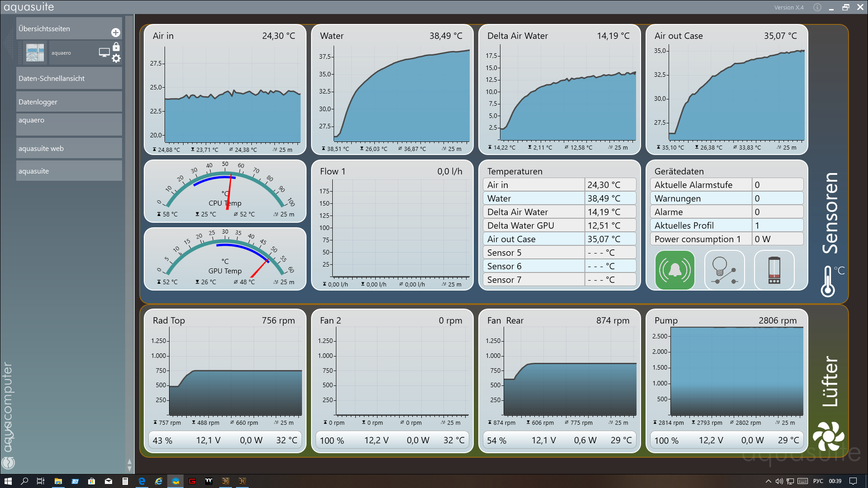The width and height of the screenshot is (868, 488).
Task: Open aquaero page settings gear icon
Action: pyautogui.click(x=116, y=58)
